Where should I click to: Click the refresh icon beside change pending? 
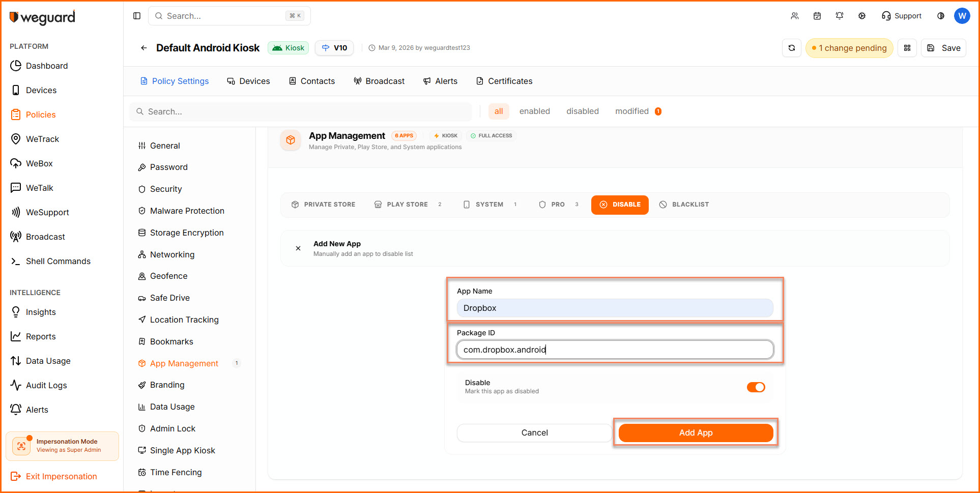point(791,48)
